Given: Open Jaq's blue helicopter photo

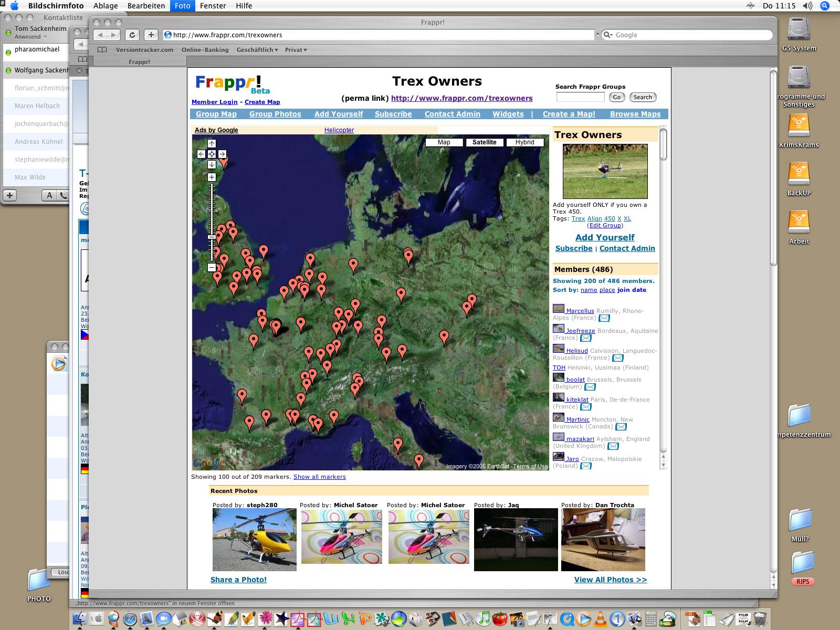Looking at the screenshot, I should (516, 540).
